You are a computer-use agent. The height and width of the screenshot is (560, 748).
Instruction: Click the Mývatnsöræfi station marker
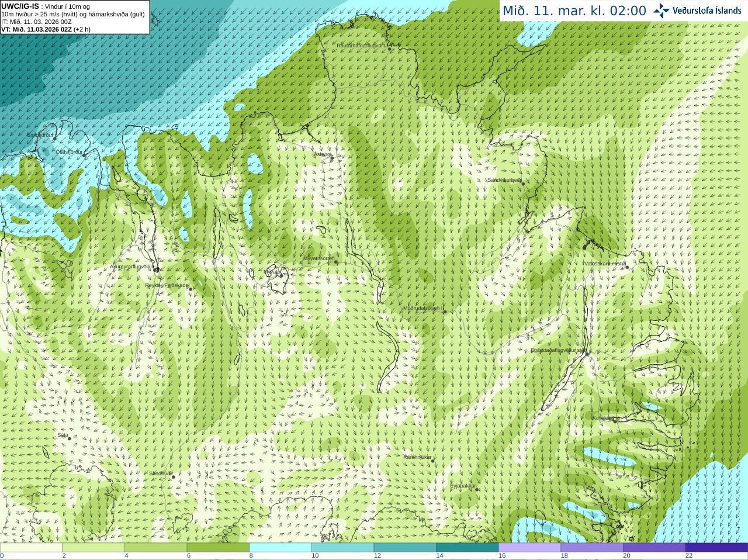coord(335,262)
